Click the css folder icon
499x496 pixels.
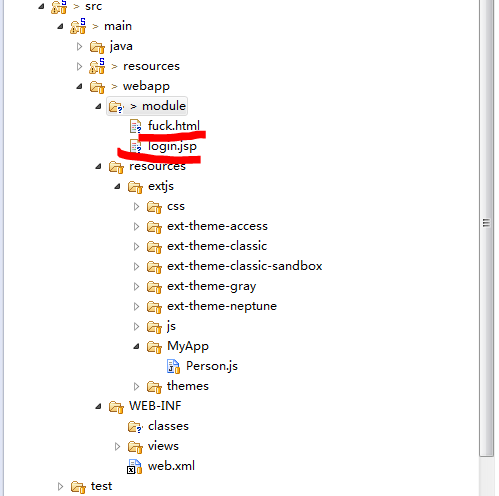[154, 207]
